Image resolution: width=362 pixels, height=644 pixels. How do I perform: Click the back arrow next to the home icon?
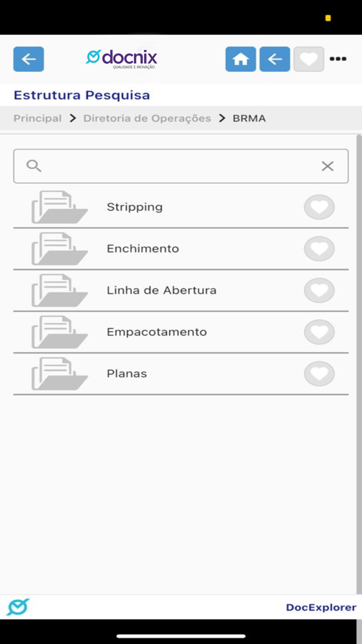click(275, 58)
